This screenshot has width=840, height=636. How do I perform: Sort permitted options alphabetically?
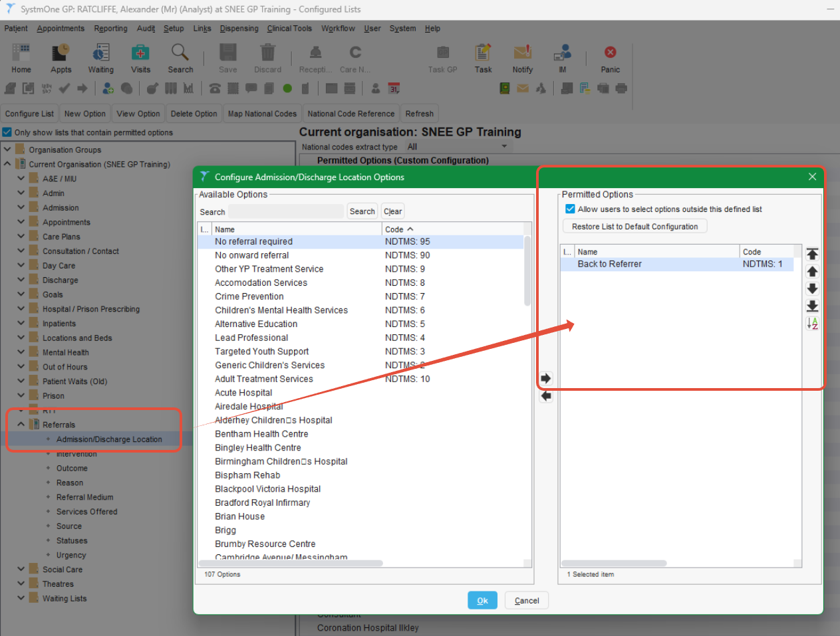pyautogui.click(x=812, y=324)
